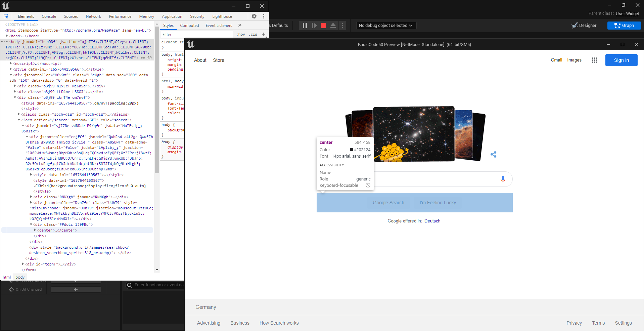Open Business footer link

point(240,323)
